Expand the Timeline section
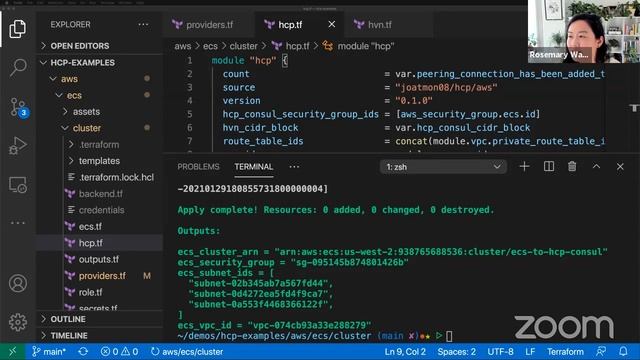Viewport: 640px width, 360px height. [x=100, y=335]
